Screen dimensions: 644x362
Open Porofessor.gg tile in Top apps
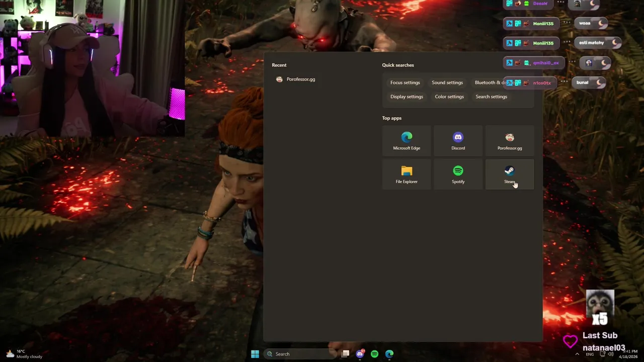[510, 141]
